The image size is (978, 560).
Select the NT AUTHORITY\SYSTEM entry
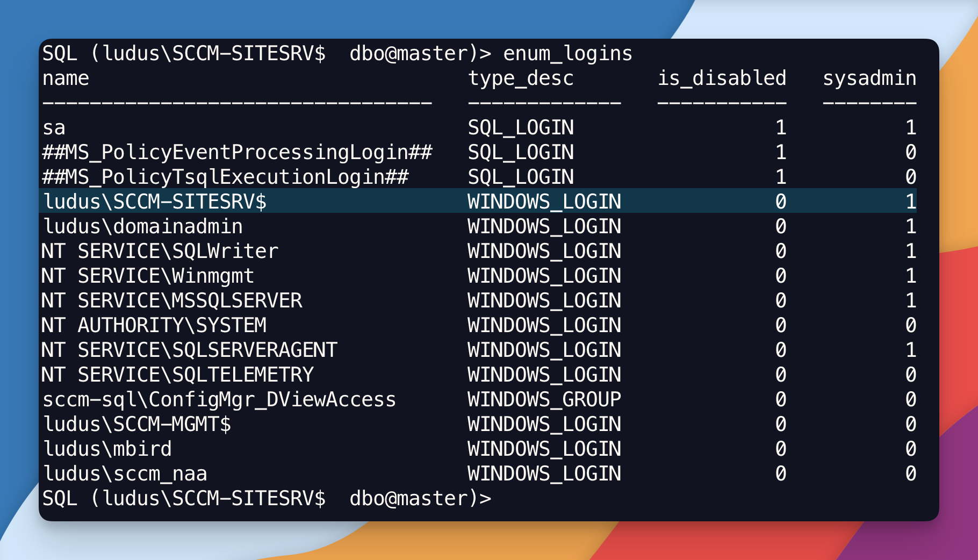(x=154, y=325)
